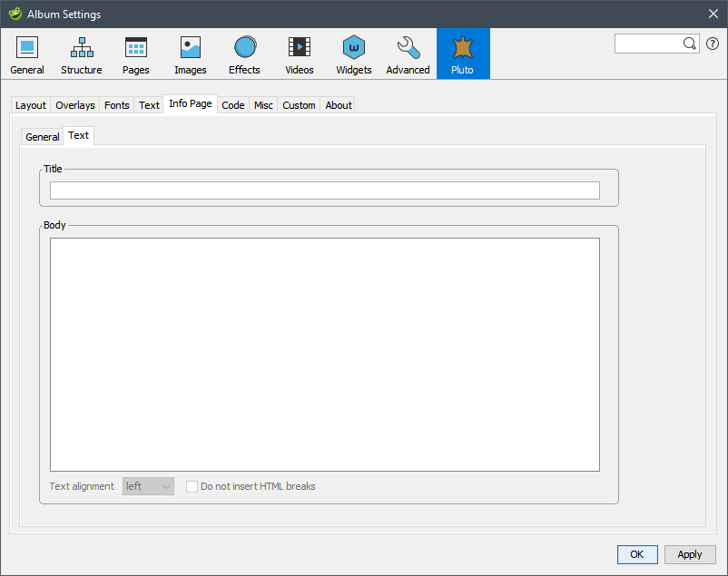728x576 pixels.
Task: Select the Text sub-tab of Info Page
Action: (78, 135)
